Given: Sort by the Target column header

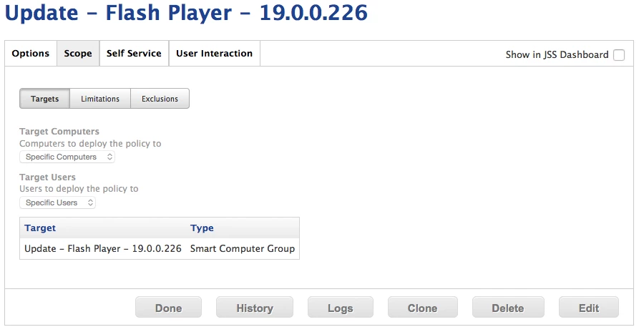Looking at the screenshot, I should (x=40, y=228).
